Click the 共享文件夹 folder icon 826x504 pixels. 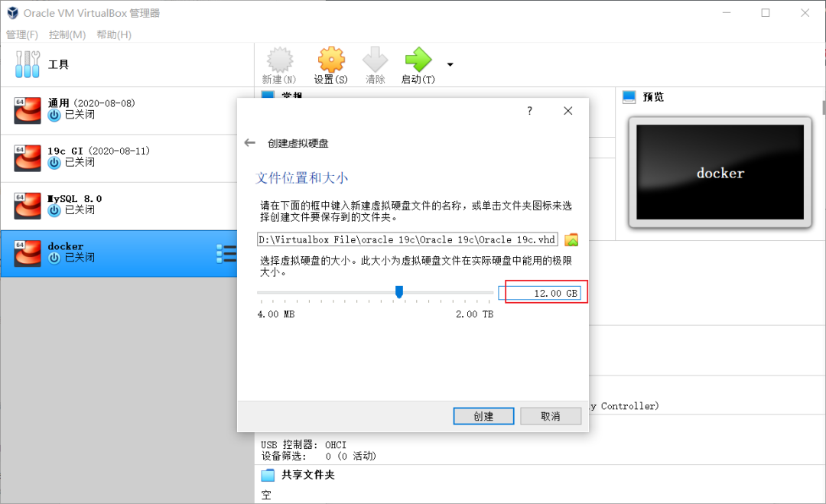click(268, 475)
